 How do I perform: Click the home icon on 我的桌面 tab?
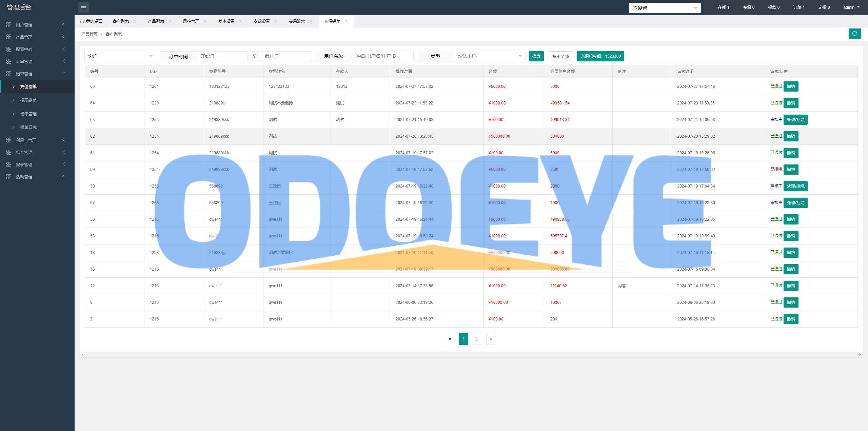pos(82,21)
